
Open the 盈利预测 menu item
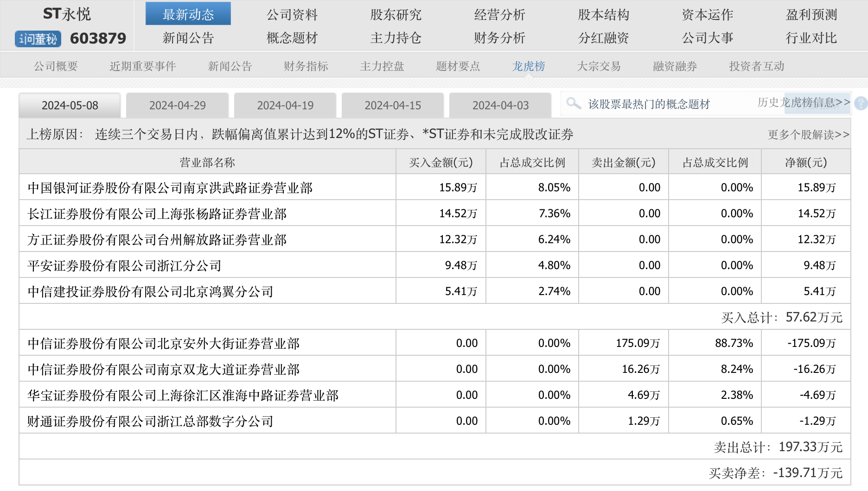(811, 15)
